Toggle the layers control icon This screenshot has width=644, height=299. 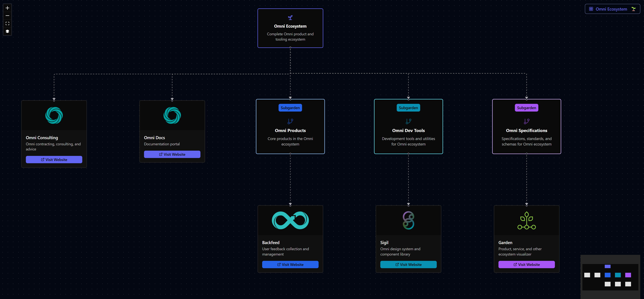click(8, 31)
